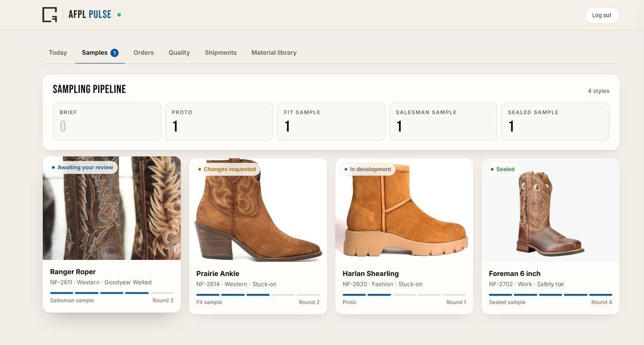Open the Harlan Shearling style title
The height and width of the screenshot is (345, 644).
point(370,274)
